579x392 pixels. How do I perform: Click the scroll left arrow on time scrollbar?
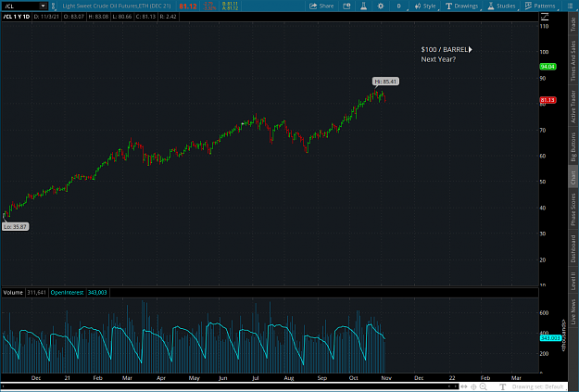[x=449, y=386]
